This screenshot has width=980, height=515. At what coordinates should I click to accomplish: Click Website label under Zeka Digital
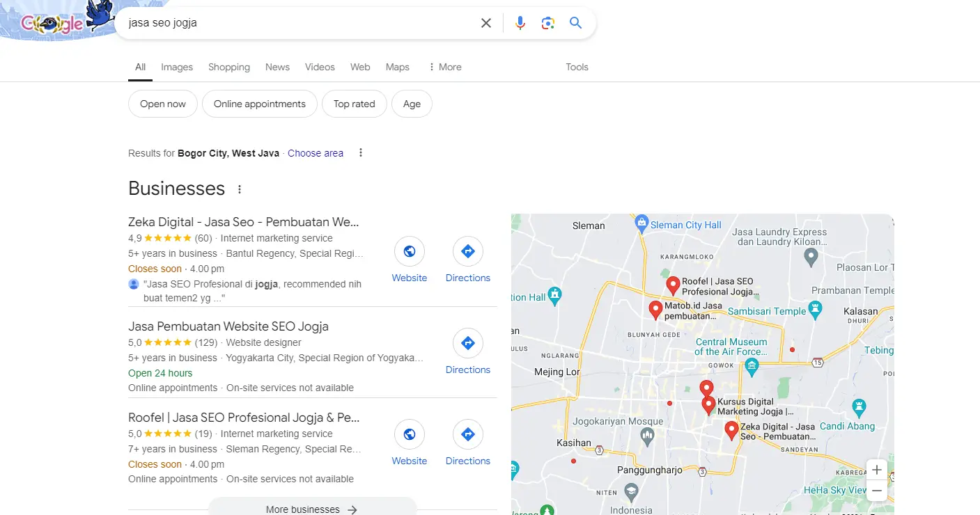(x=410, y=278)
